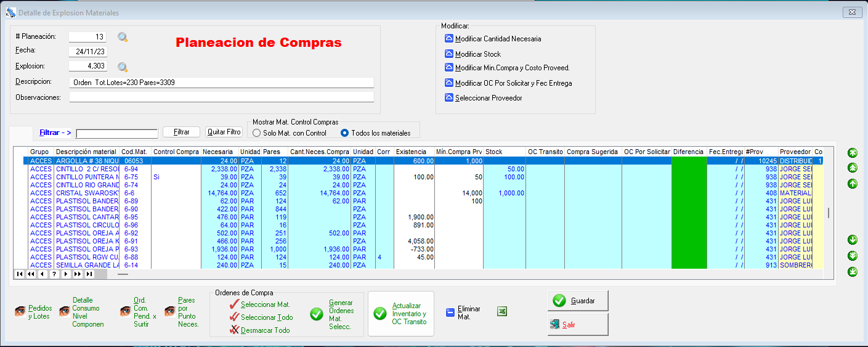Choose Modificar Cantidad Necesaria

pyautogui.click(x=492, y=39)
